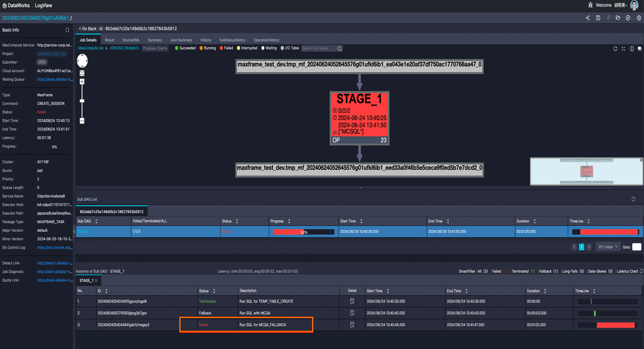This screenshot has width=644, height=349.
Task: Refresh the DAG graph view
Action: point(615,49)
